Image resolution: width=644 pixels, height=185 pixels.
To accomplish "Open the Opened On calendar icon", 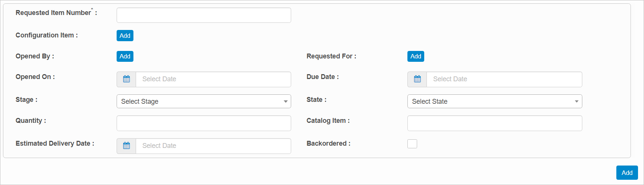I will tap(126, 79).
